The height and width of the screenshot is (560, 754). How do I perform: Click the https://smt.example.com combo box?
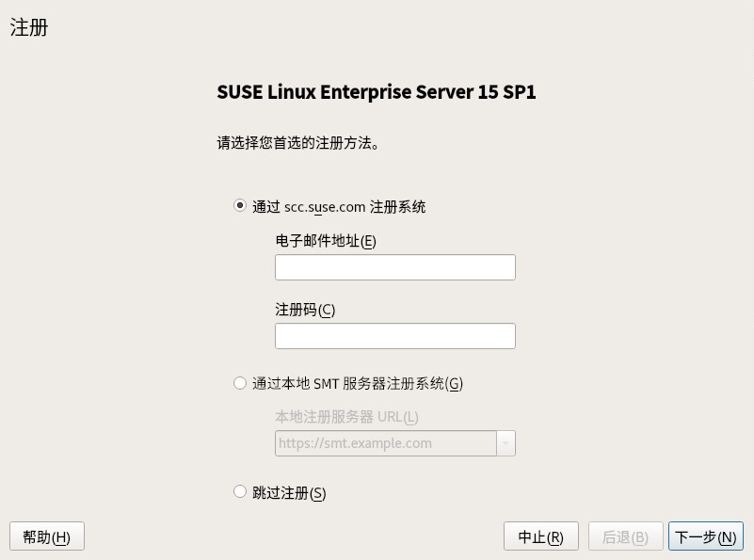pyautogui.click(x=386, y=442)
